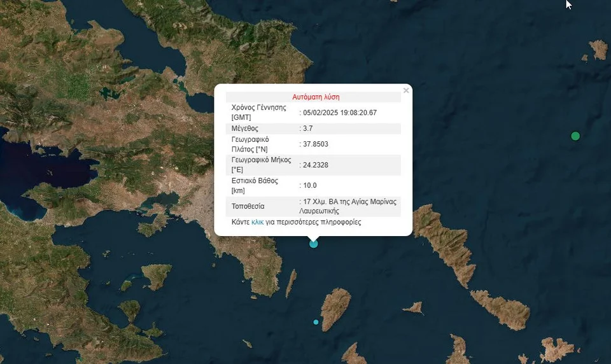Click the small cyan marker near Kea island
The image size is (611, 364).
click(316, 322)
